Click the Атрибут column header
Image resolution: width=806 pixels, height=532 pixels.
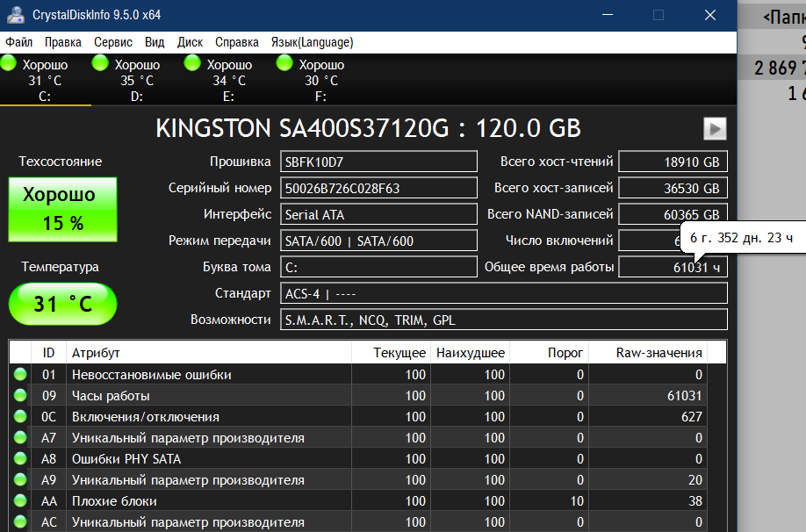pyautogui.click(x=209, y=353)
